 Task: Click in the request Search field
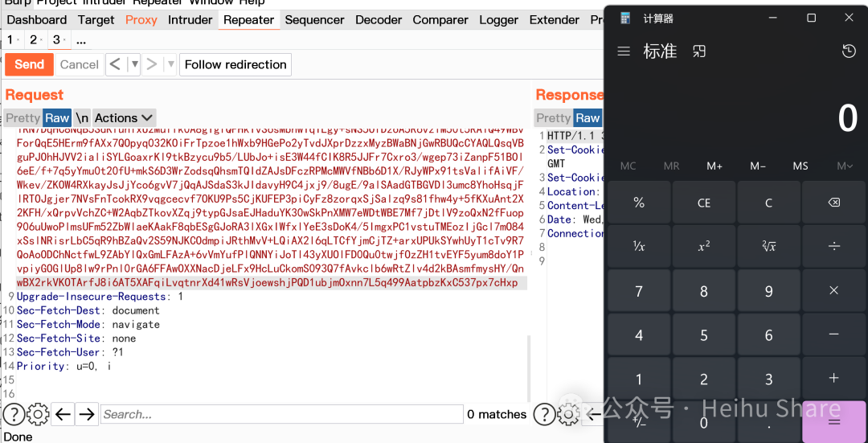click(282, 414)
